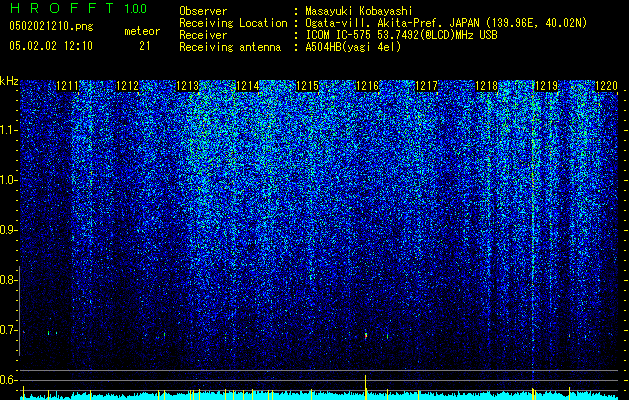629x400 pixels.
Task: Click the meteor count value 21
Action: point(145,46)
